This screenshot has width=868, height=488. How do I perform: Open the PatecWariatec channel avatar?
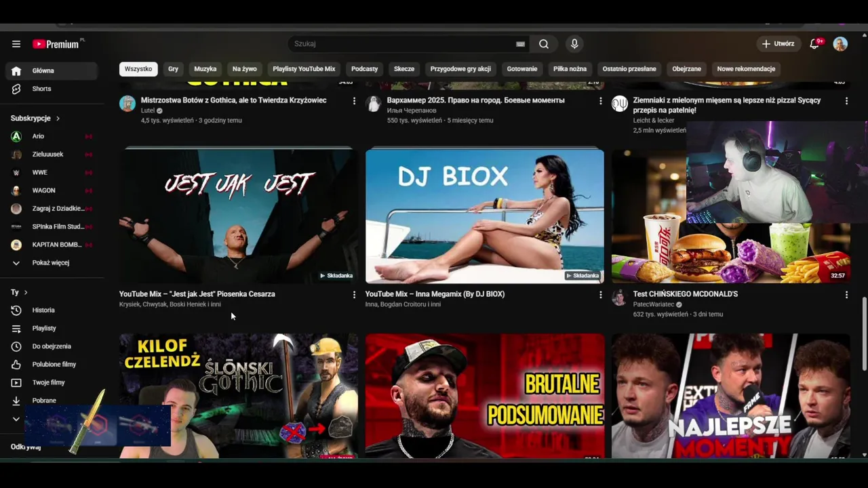(620, 298)
